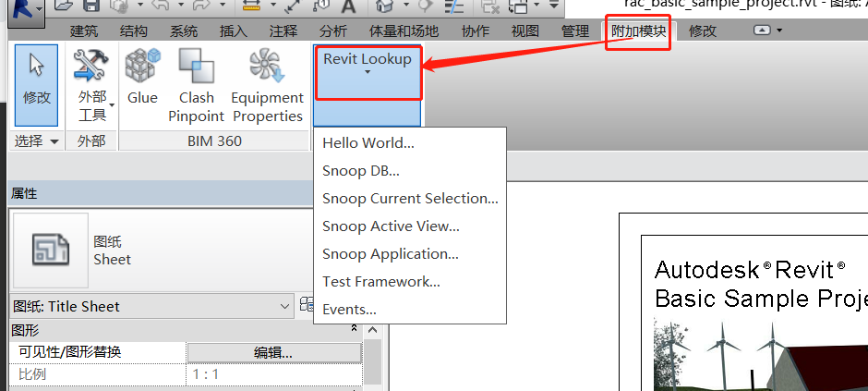Switch to the 结构 ribbon tab
Viewport: 868px width, 391px height.
[133, 31]
